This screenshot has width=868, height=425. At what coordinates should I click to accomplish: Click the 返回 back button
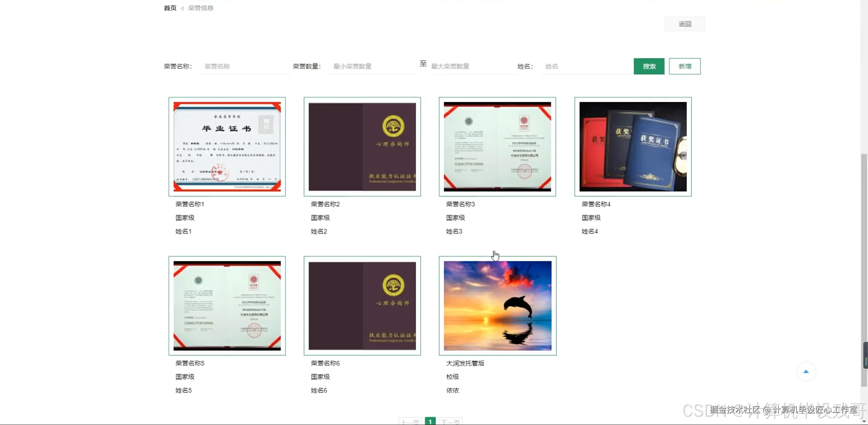click(x=685, y=24)
